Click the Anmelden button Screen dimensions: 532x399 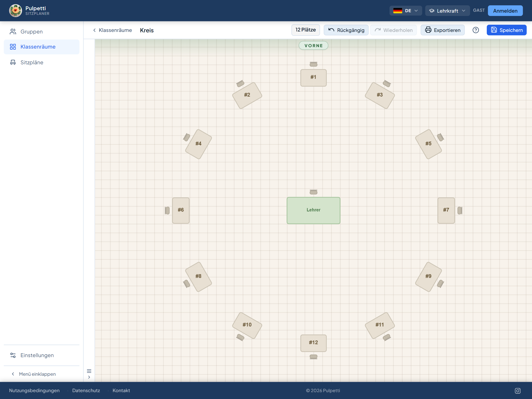coord(505,11)
